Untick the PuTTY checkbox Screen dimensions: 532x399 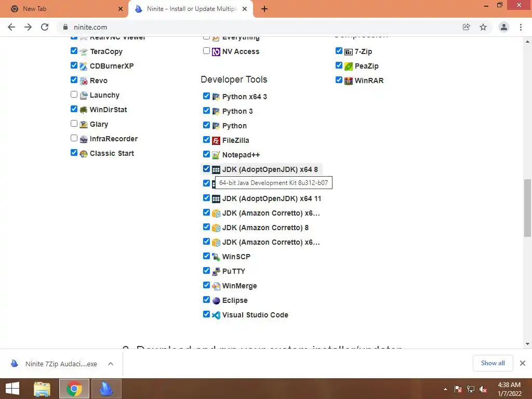coord(206,271)
